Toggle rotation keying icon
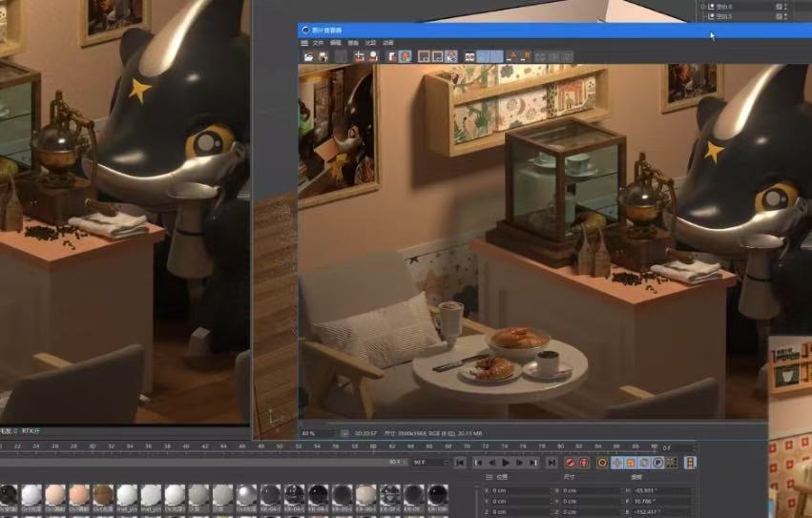The width and height of the screenshot is (812, 518). coord(645,463)
